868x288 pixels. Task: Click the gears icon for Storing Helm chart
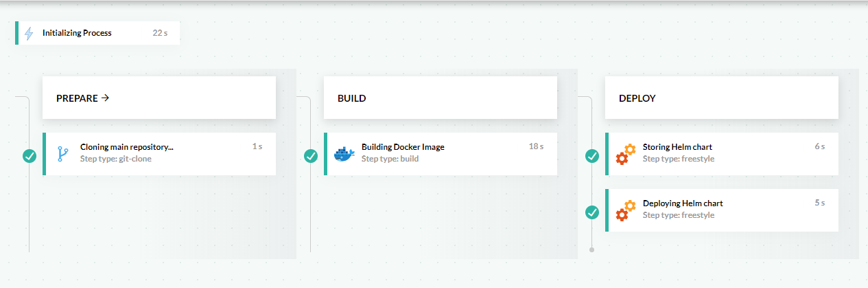pos(626,154)
